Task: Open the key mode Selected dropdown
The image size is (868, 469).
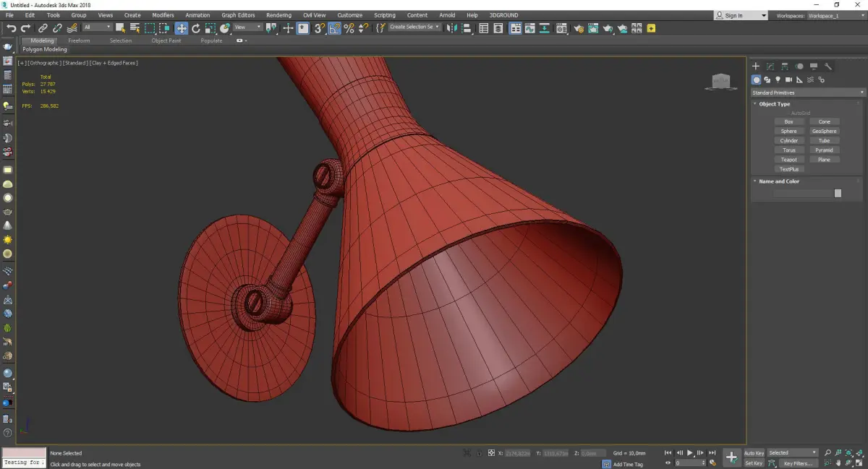Action: (x=792, y=453)
